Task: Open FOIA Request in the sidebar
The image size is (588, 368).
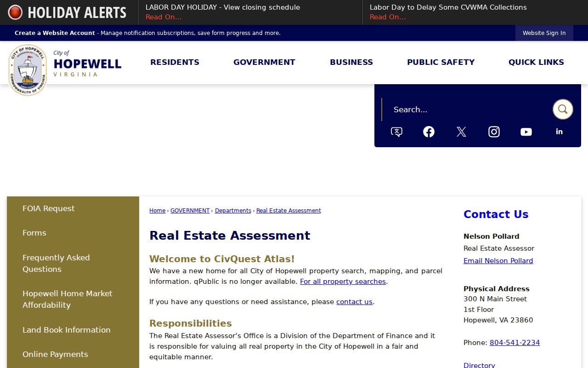Action: pos(73,208)
